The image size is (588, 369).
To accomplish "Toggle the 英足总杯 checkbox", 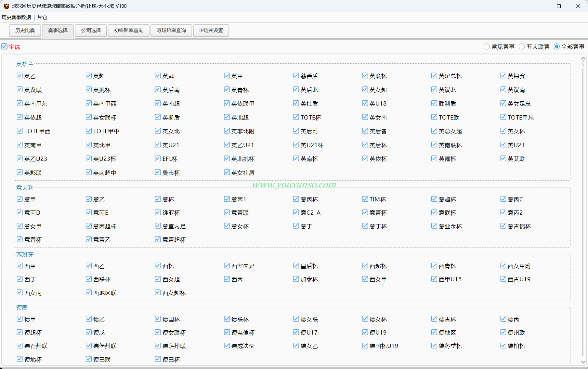I will [434, 76].
